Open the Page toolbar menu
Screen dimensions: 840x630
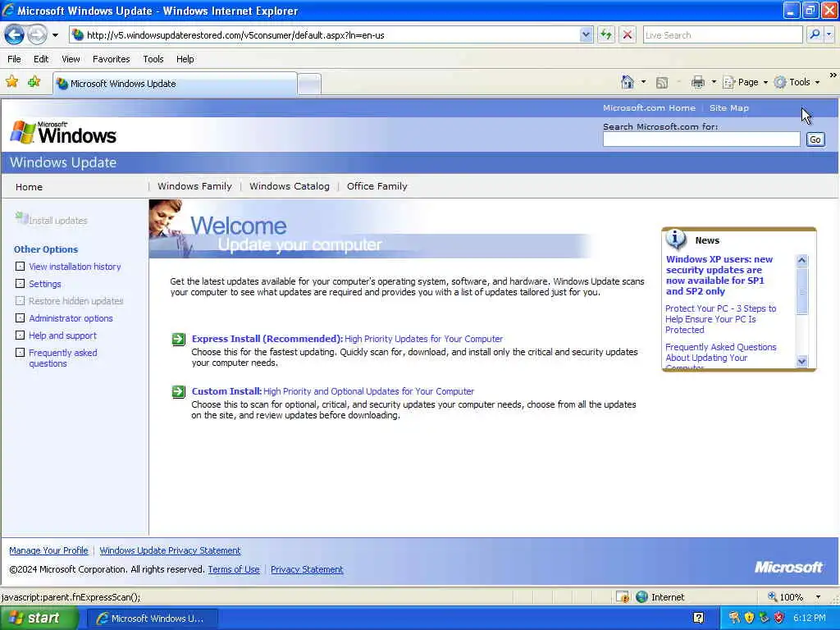(x=745, y=82)
